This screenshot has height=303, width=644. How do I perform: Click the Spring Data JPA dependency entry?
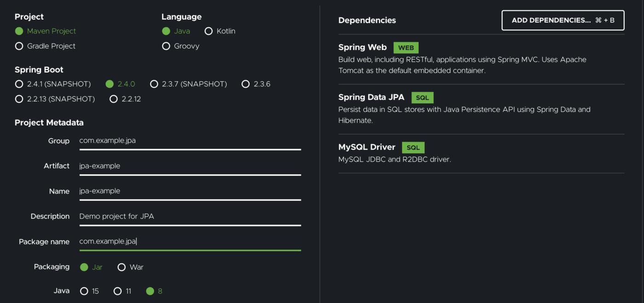click(481, 109)
